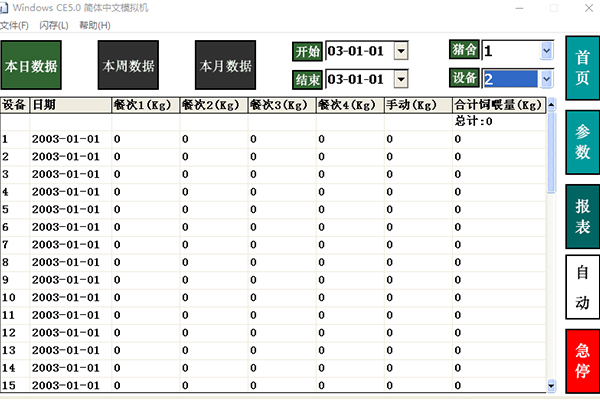Click the table scrollbar down arrow
The image size is (600, 400).
tap(552, 385)
